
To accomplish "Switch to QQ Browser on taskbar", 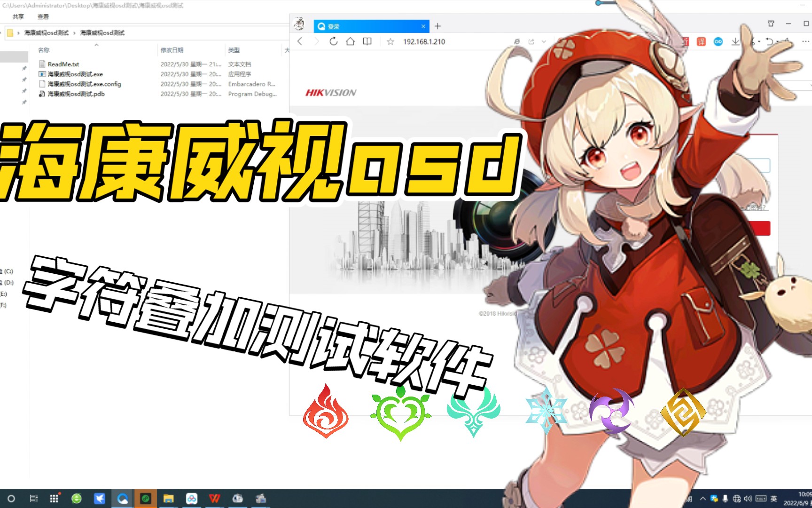I will point(123,499).
